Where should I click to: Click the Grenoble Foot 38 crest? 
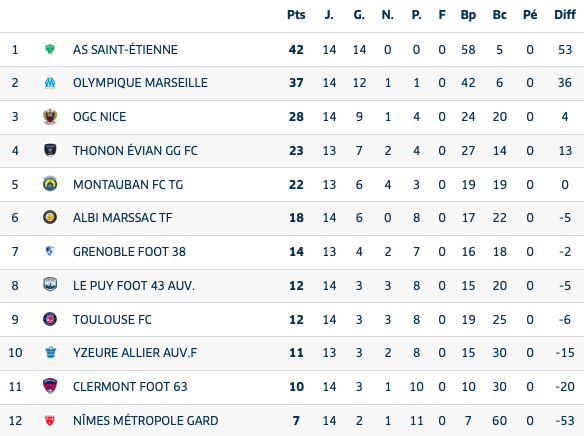50,251
